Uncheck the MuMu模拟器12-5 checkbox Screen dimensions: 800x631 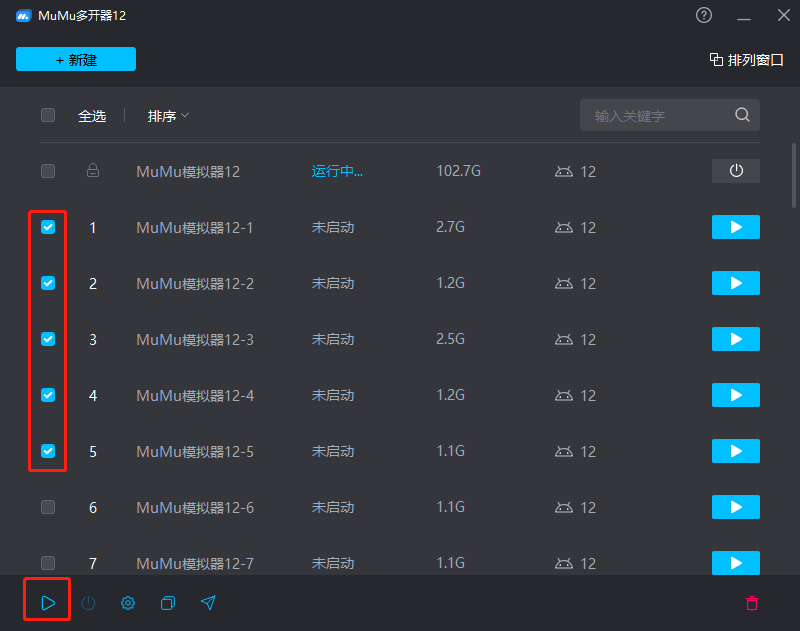pyautogui.click(x=48, y=451)
